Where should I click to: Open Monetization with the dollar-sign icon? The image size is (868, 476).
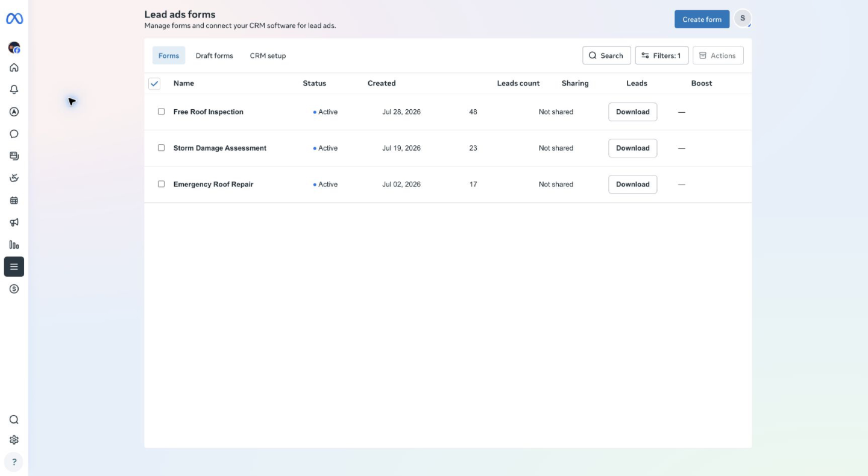pos(14,289)
